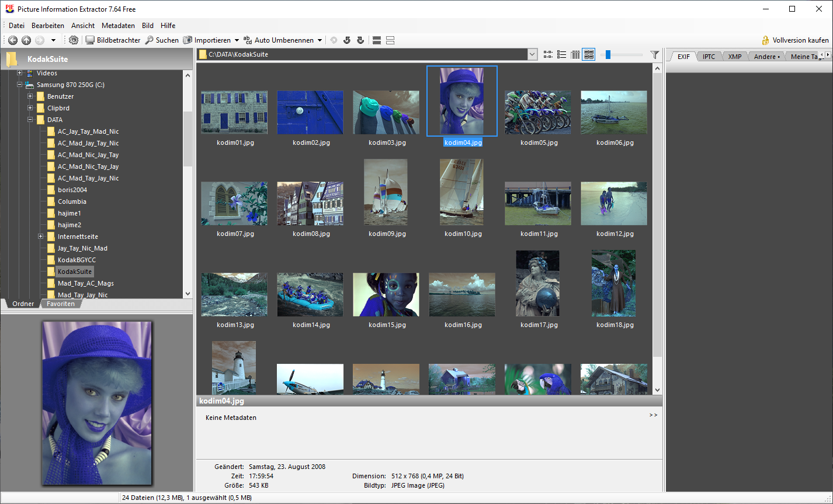This screenshot has width=833, height=504.
Task: Select the kodim15.jpg thumbnail
Action: point(386,295)
